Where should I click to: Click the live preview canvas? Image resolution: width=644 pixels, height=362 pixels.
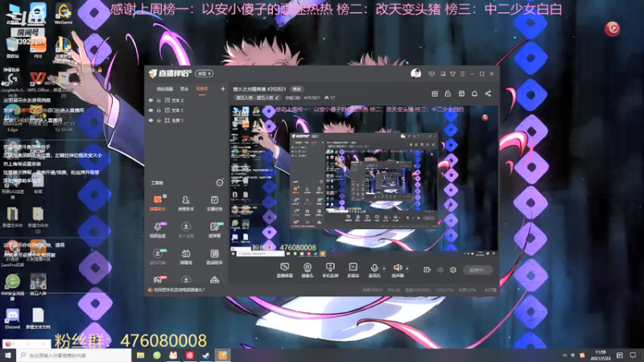(364, 181)
